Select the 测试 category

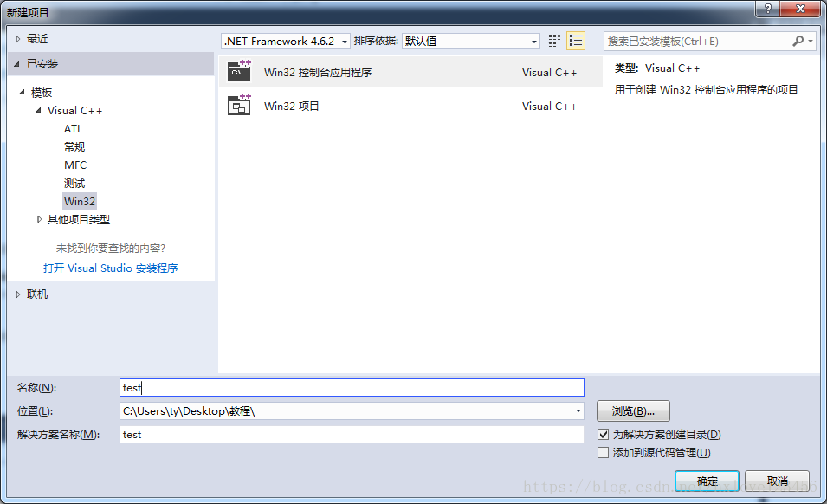tap(74, 183)
